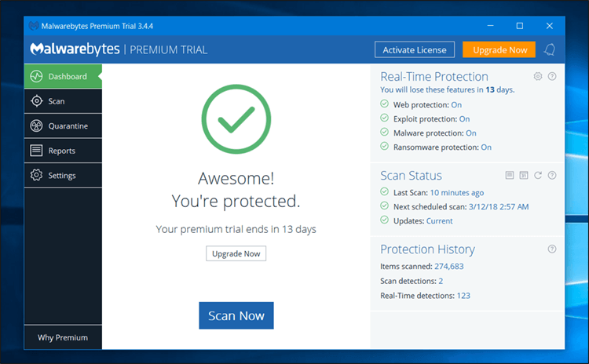589x364 pixels.
Task: Open Scan Status help question mark
Action: click(x=552, y=175)
